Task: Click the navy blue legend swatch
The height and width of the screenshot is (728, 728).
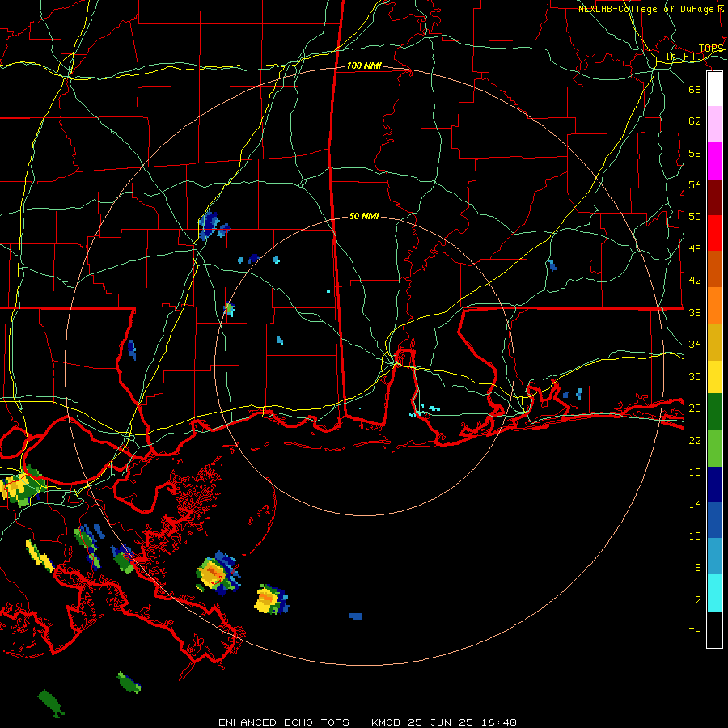Action: [714, 485]
